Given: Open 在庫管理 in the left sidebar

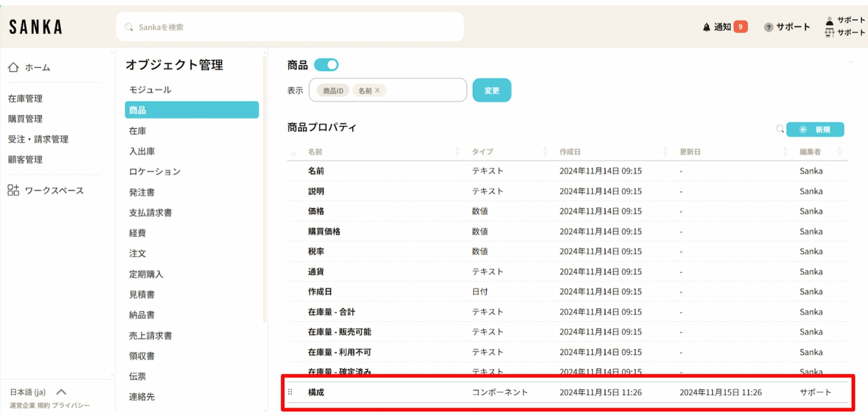Looking at the screenshot, I should [x=25, y=98].
